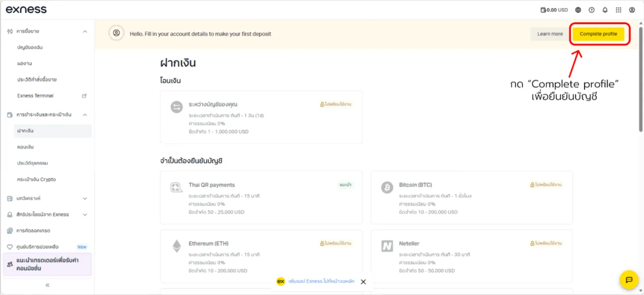Click ไม่พร้อมใช้งาน badge on Neteller card

click(546, 243)
